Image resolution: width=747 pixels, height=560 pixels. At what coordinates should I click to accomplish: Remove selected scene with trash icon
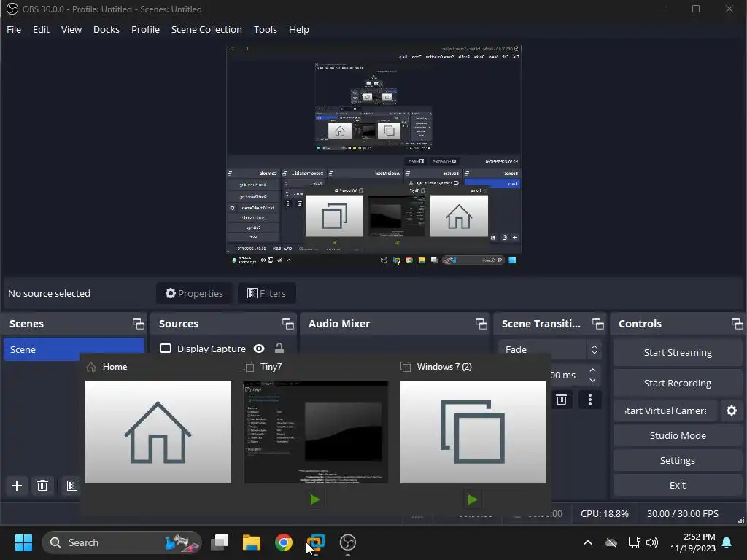click(x=42, y=486)
